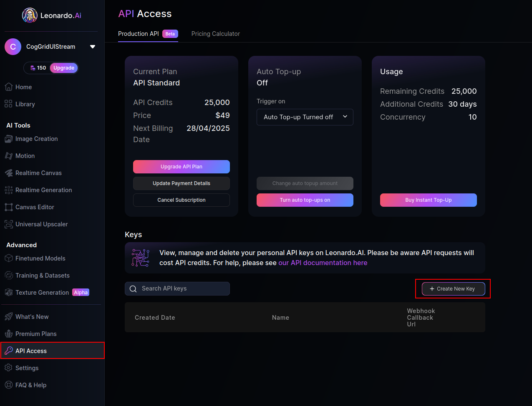
Task: Click the Leonardo.Ai wizard logo
Action: tap(30, 15)
